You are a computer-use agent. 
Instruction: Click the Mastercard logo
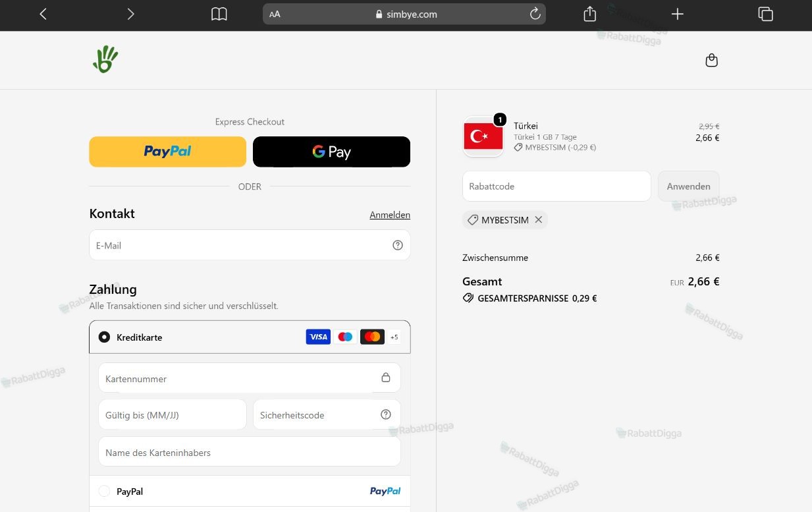372,337
